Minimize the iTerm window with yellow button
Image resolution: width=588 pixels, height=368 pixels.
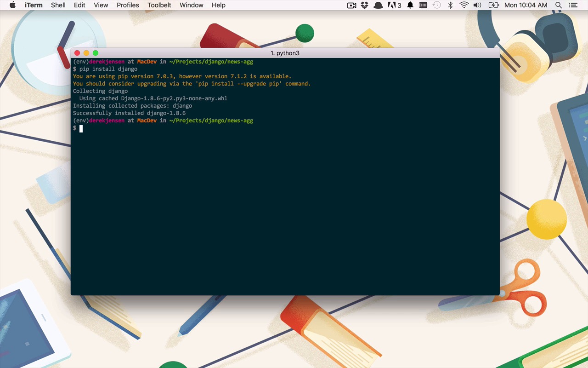(86, 53)
